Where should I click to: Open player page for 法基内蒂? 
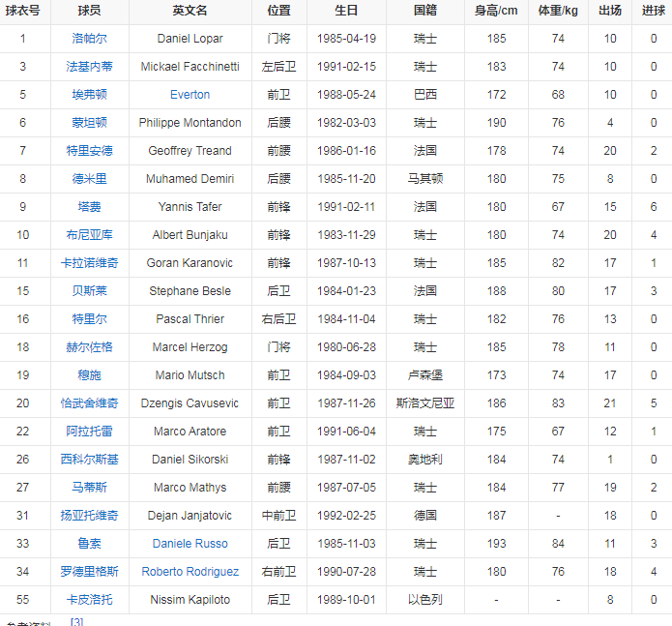tap(89, 67)
